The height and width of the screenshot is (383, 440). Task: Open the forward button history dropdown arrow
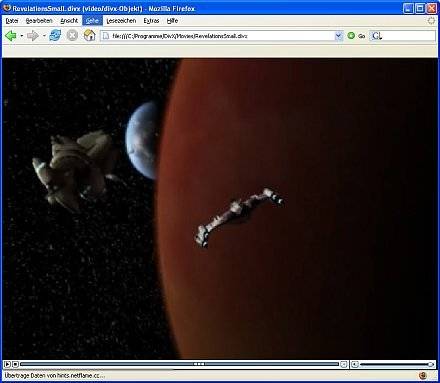[x=44, y=35]
